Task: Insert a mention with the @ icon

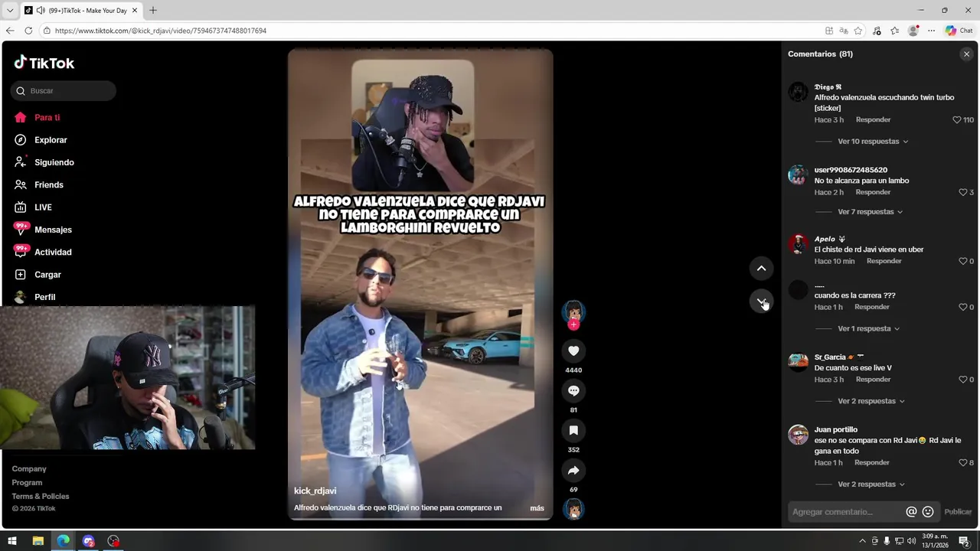Action: 911,512
